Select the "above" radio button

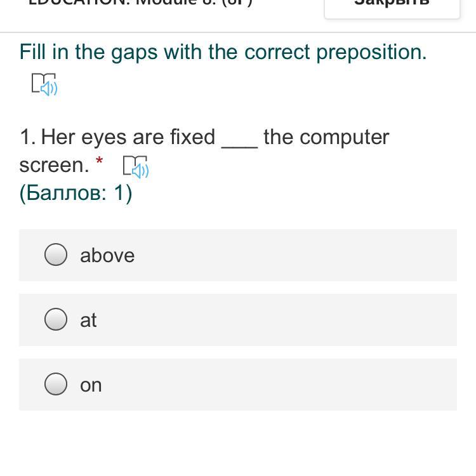56,255
